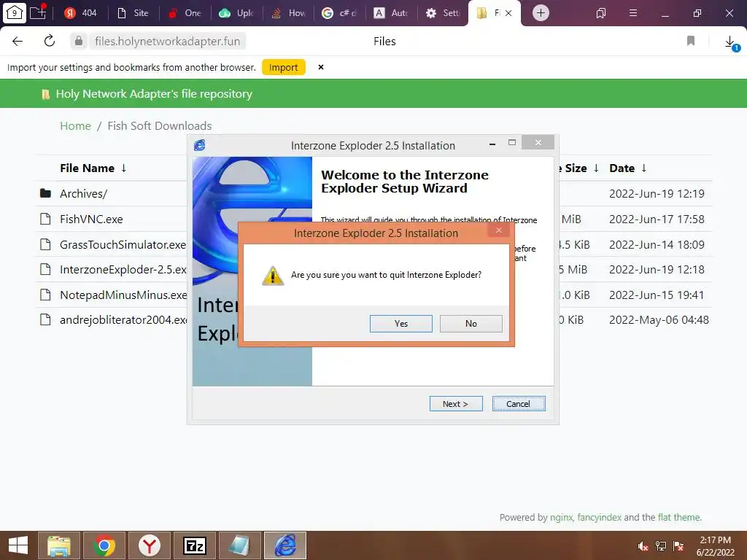
Task: Click Yes in the quit confirmation dialog
Action: (x=400, y=323)
